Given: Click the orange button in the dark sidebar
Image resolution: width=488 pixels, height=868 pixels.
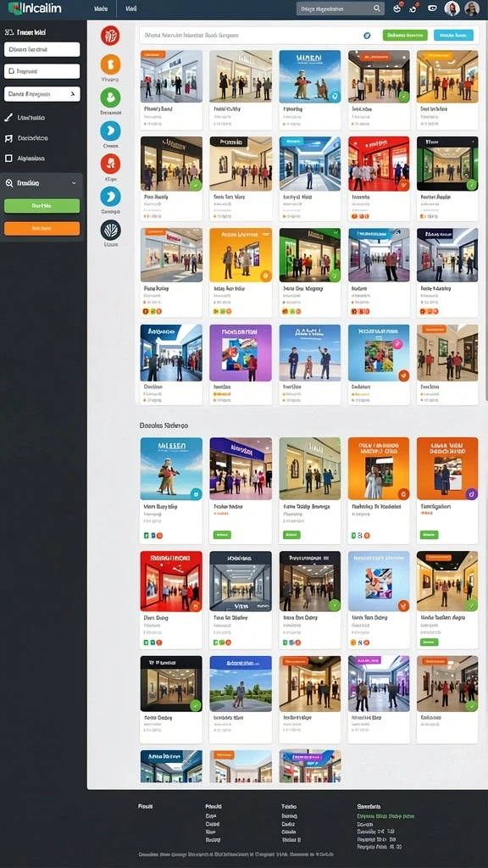Looking at the screenshot, I should pyautogui.click(x=42, y=228).
